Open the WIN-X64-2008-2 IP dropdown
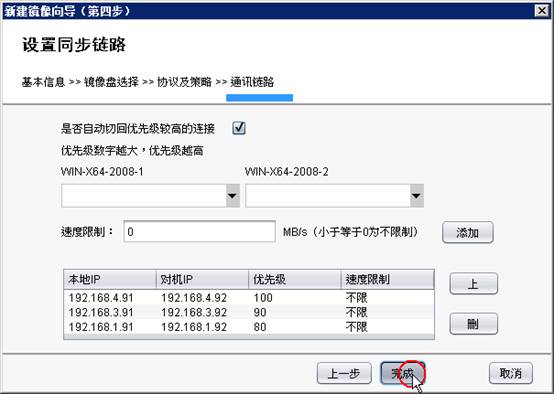 [417, 196]
